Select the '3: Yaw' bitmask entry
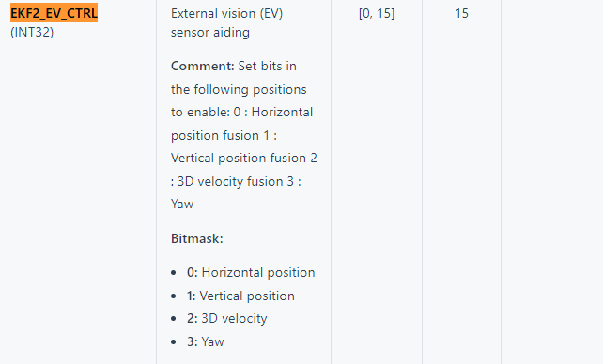This screenshot has width=603, height=364. 206,341
